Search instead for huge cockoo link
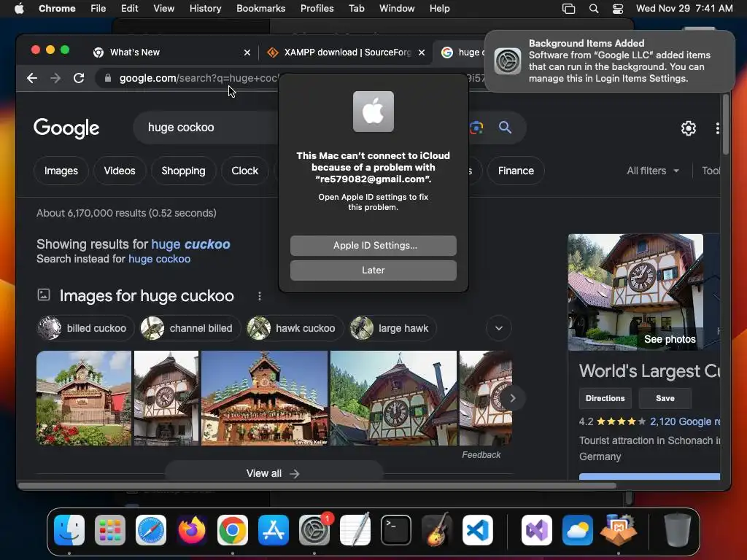 point(160,259)
